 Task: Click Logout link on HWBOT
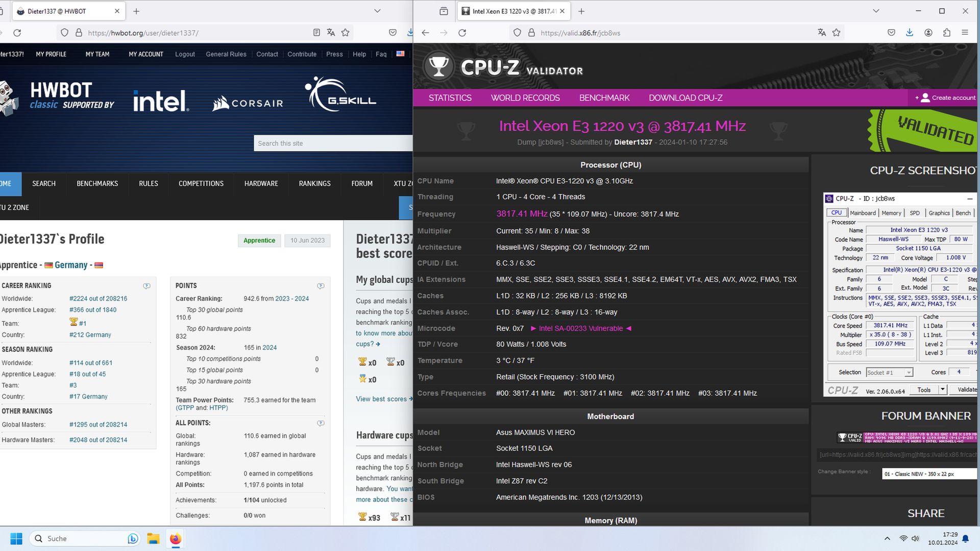(x=185, y=54)
